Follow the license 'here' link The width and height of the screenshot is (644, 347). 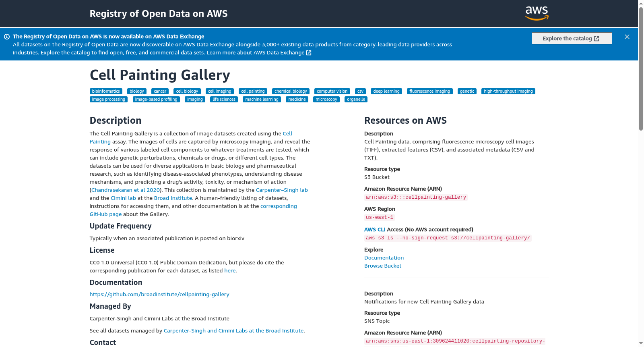pos(230,271)
